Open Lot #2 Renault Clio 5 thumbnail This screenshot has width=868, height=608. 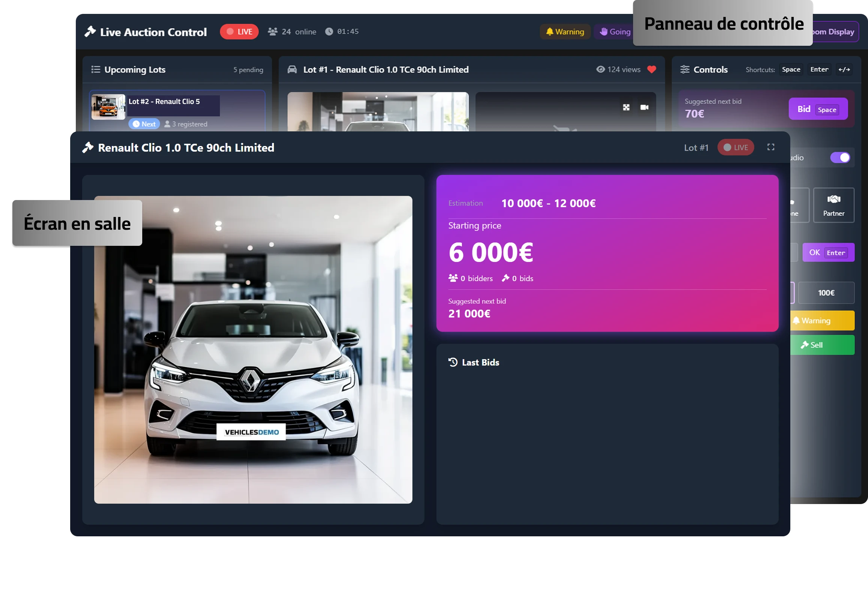point(108,107)
